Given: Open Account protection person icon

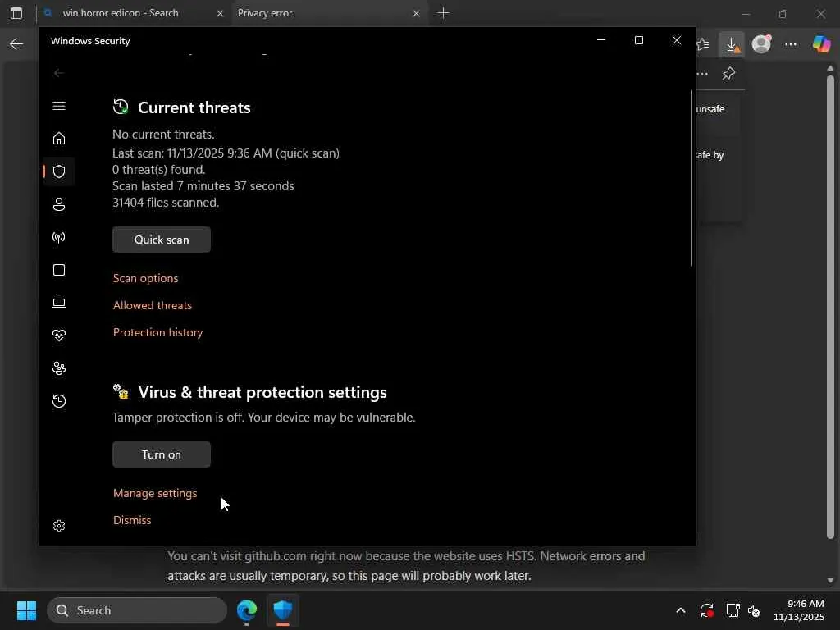Looking at the screenshot, I should pyautogui.click(x=59, y=204).
